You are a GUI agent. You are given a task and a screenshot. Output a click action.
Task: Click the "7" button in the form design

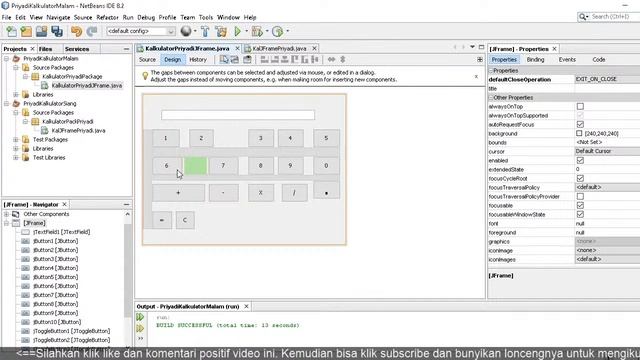(223, 166)
